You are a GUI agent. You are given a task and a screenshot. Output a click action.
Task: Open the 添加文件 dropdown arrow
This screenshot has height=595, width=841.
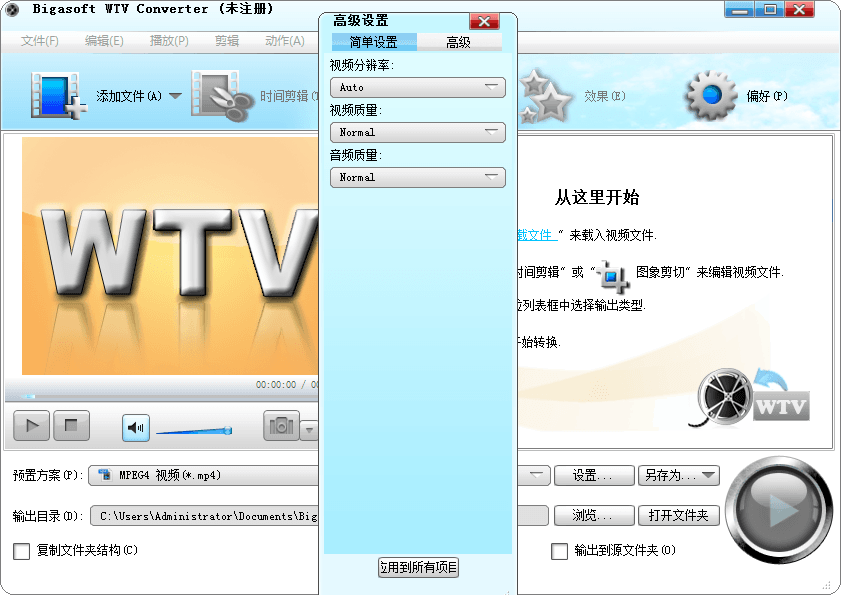[175, 96]
